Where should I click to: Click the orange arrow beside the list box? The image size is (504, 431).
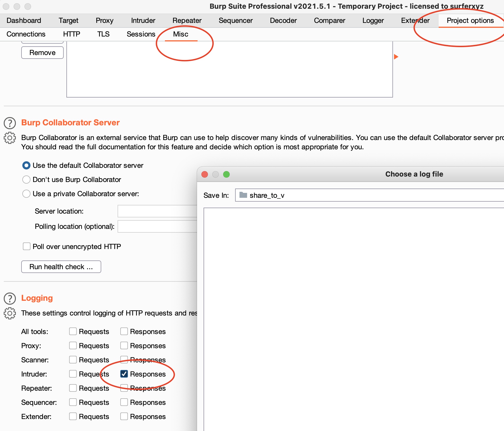(x=396, y=57)
